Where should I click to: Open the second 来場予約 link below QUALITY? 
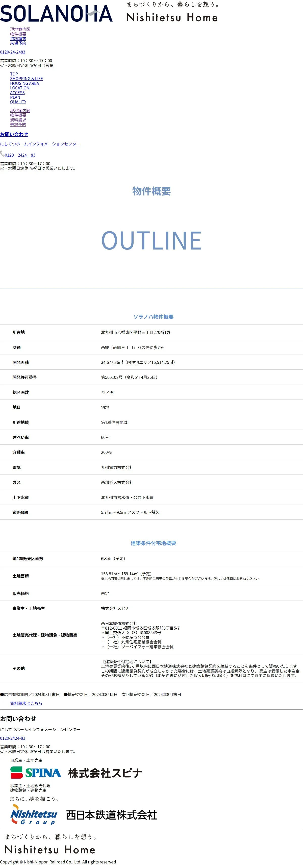click(x=18, y=124)
